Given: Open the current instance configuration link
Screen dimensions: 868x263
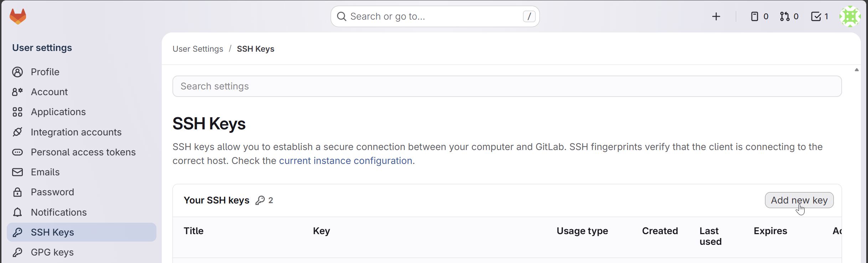Looking at the screenshot, I should click(346, 160).
